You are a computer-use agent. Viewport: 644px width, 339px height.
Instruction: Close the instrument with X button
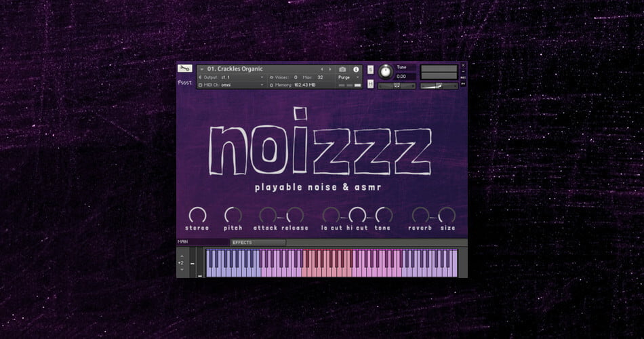(x=463, y=65)
